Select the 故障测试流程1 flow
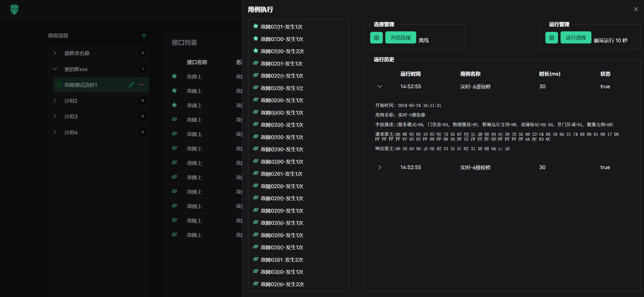The height and width of the screenshot is (297, 644). 101,85
